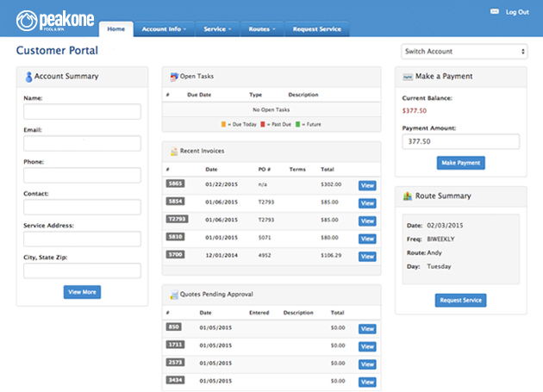Click the Due Date column header
This screenshot has height=392, width=543.
point(199,95)
